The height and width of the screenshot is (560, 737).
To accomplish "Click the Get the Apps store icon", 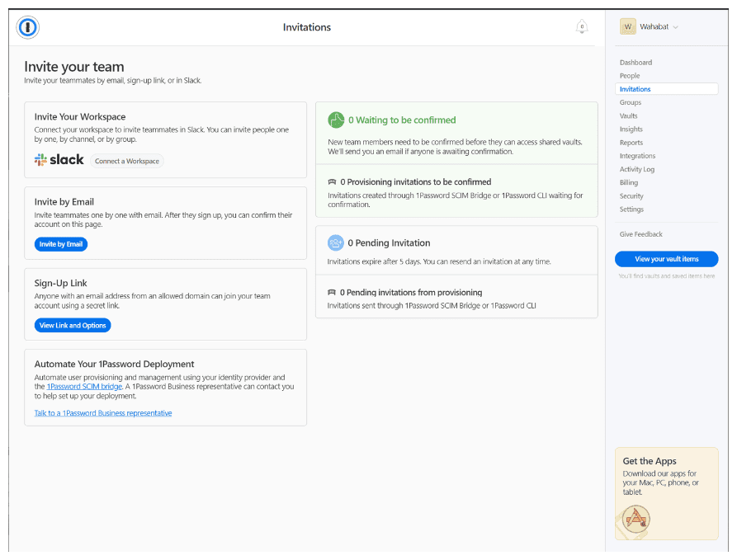I will tap(636, 519).
